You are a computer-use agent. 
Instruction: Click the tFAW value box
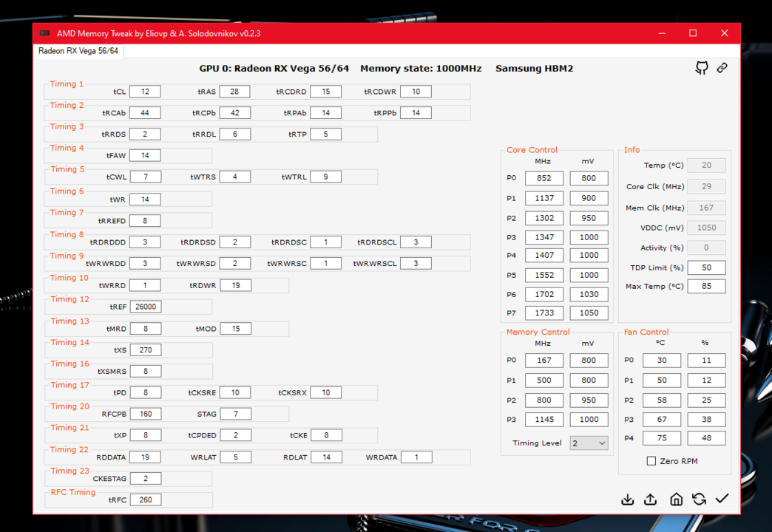(x=145, y=155)
